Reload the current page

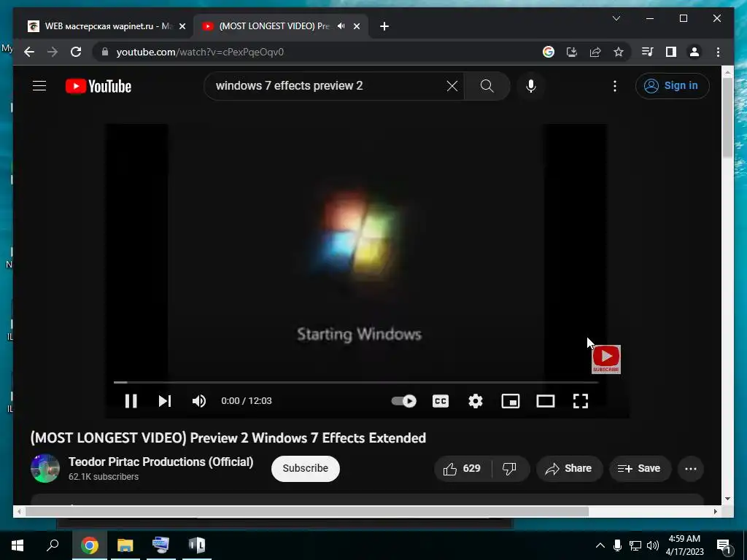tap(76, 52)
